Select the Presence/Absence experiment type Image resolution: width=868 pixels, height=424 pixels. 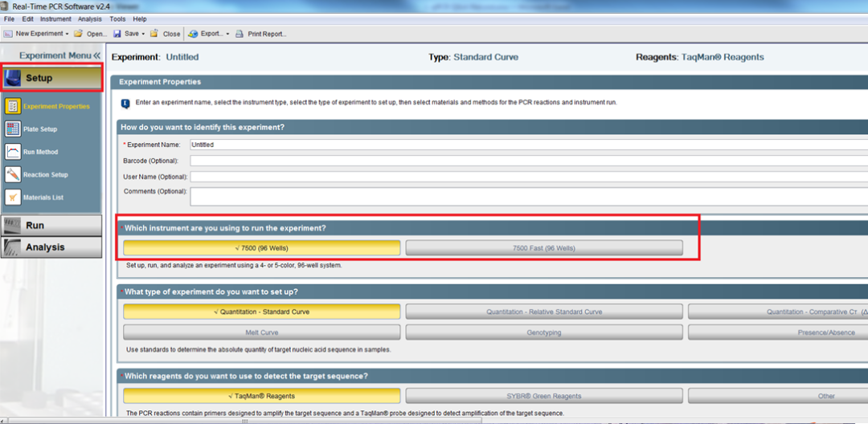coord(778,332)
